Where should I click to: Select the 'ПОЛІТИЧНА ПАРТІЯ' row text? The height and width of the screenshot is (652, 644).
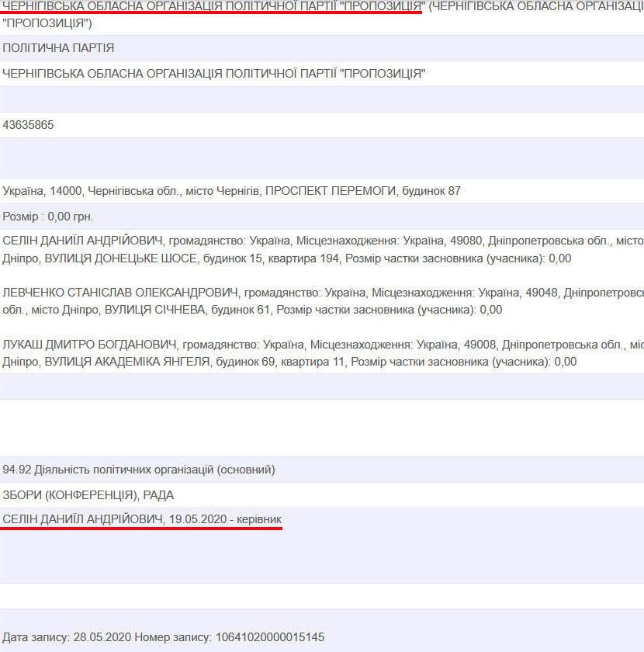[58, 48]
